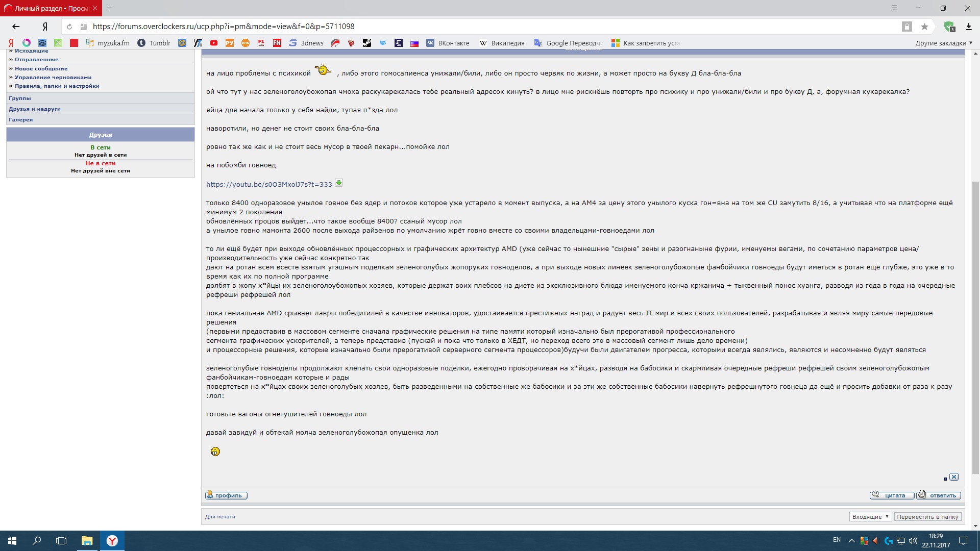Image resolution: width=980 pixels, height=551 pixels.
Task: Open the Группы sidebar section
Action: tap(20, 98)
